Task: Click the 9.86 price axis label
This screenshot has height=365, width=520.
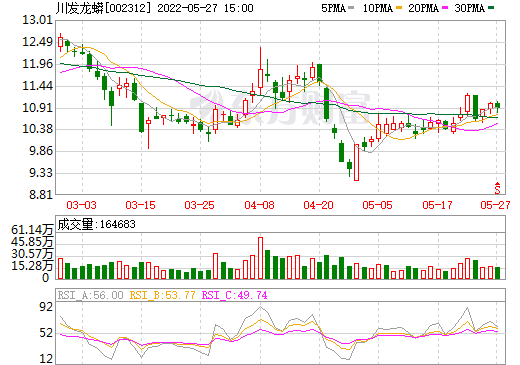Action: pyautogui.click(x=41, y=151)
